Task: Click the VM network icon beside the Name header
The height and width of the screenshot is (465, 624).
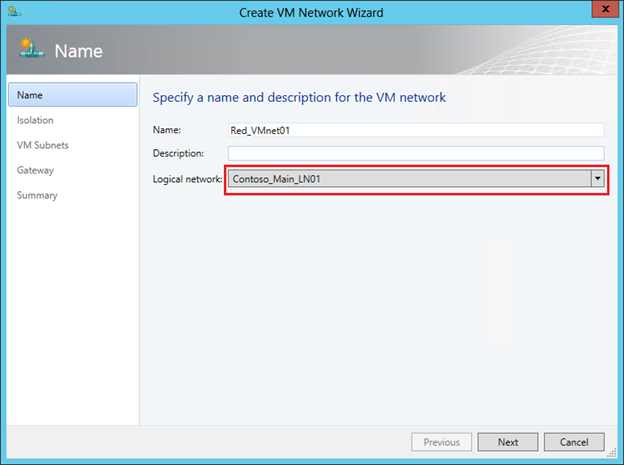Action: 31,49
